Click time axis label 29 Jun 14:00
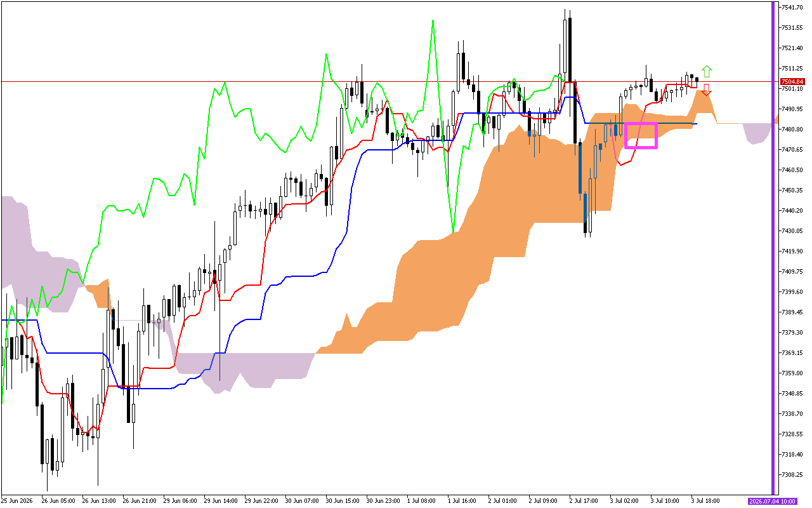This screenshot has height=508, width=812. coord(220,501)
